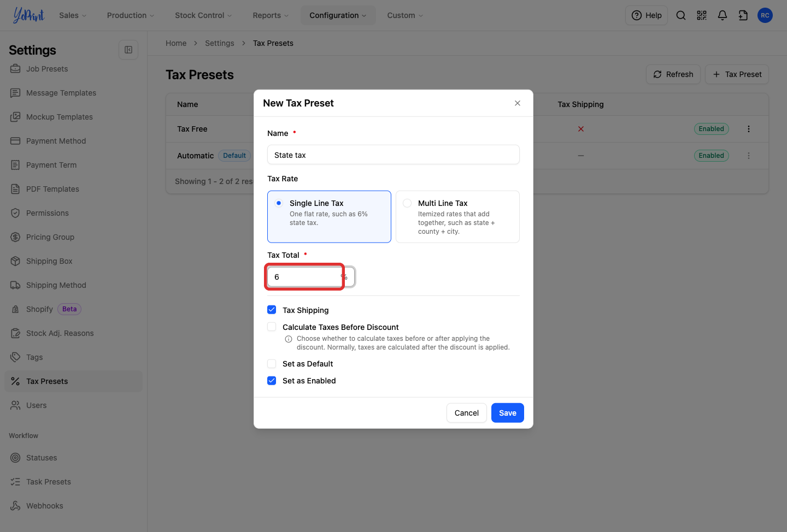
Task: Uncheck Set as Enabled
Action: [x=272, y=381]
